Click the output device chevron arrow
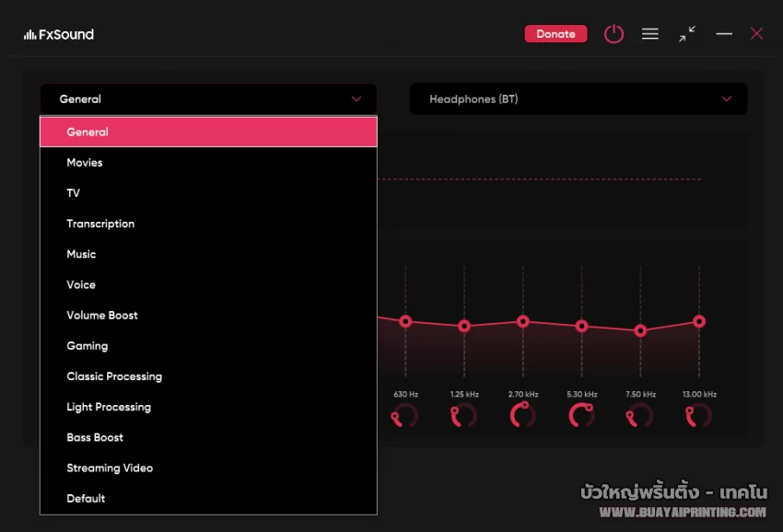This screenshot has width=783, height=532. pyautogui.click(x=727, y=99)
